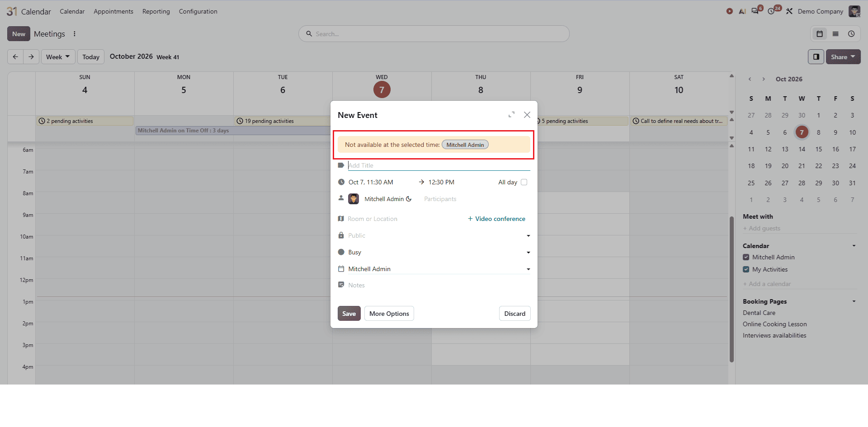This screenshot has width=868, height=427.
Task: Click Add guests under Meet with
Action: pos(800,228)
